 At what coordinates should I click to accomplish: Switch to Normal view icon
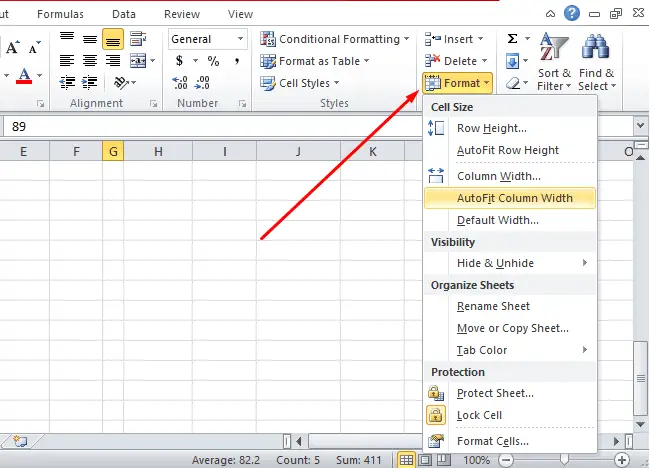coord(406,460)
